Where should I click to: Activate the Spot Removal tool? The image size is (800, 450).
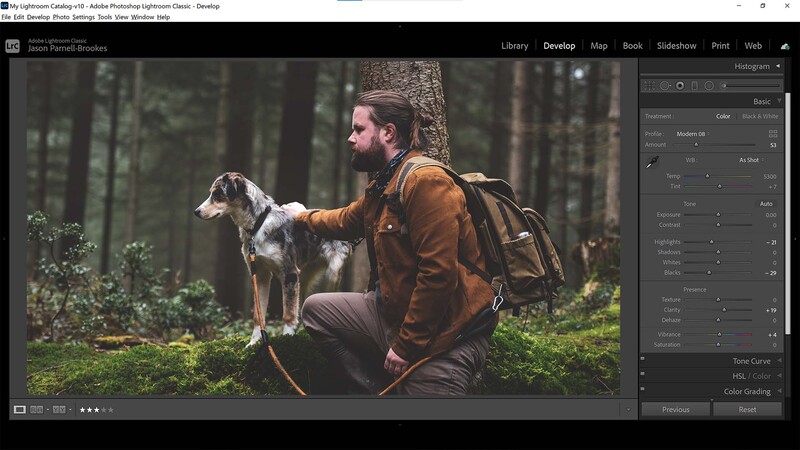pyautogui.click(x=666, y=86)
